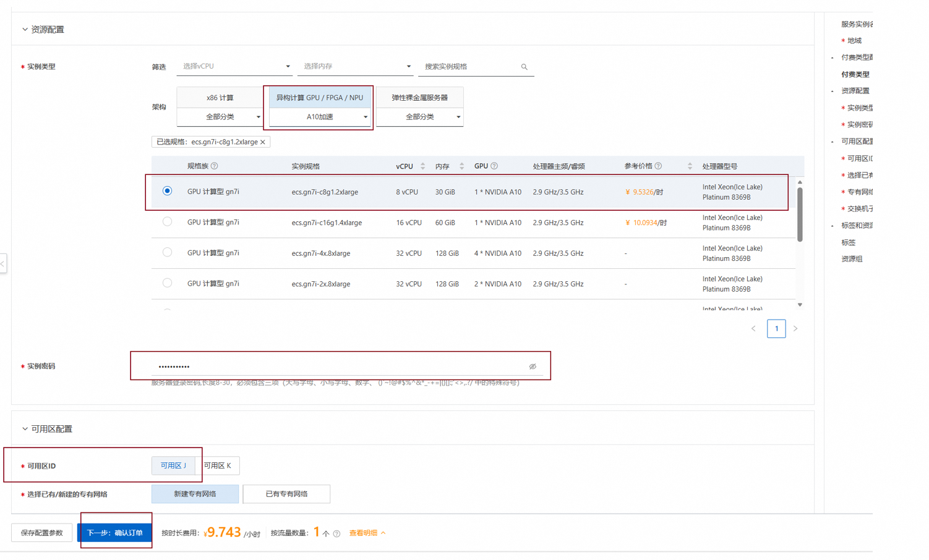Screen dimensions: 929x560
Task: Choose availability zone 可用区 K
Action: [218, 465]
